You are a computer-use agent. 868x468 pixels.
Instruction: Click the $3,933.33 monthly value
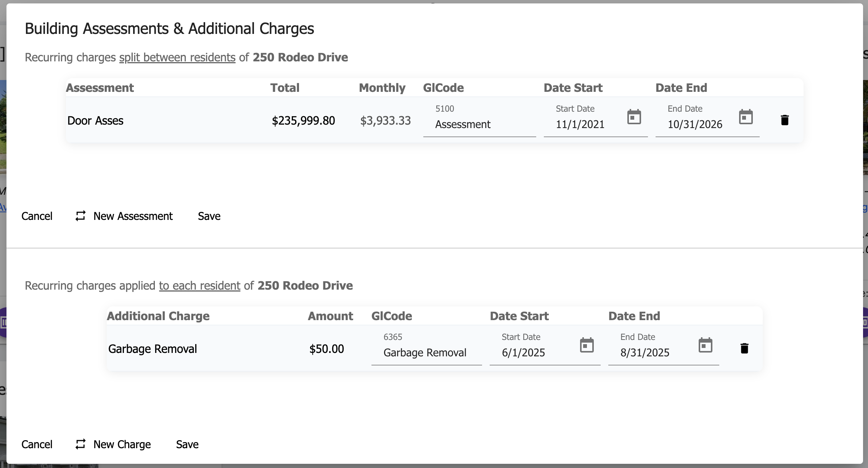tap(386, 120)
